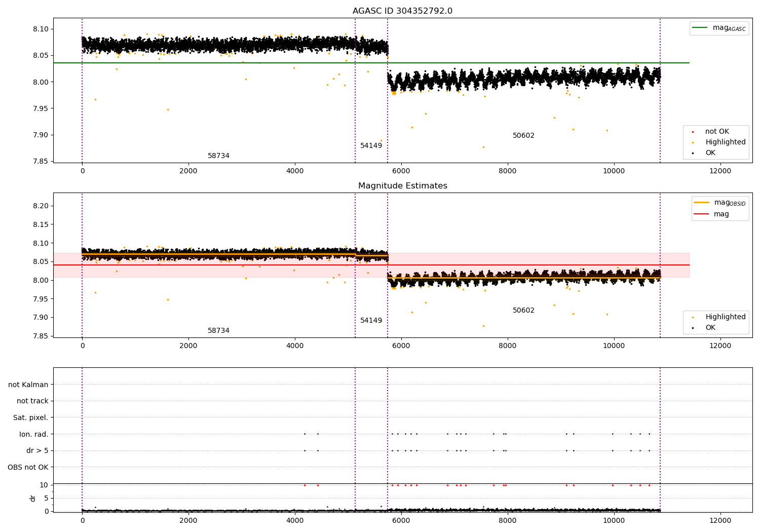Click observation label 58734 in Magnitude Estimates plot
Image resolution: width=760 pixels, height=532 pixels.
tap(218, 331)
